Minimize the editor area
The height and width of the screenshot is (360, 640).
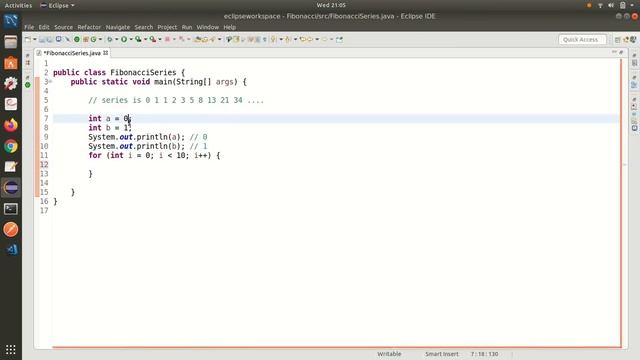tap(614, 52)
